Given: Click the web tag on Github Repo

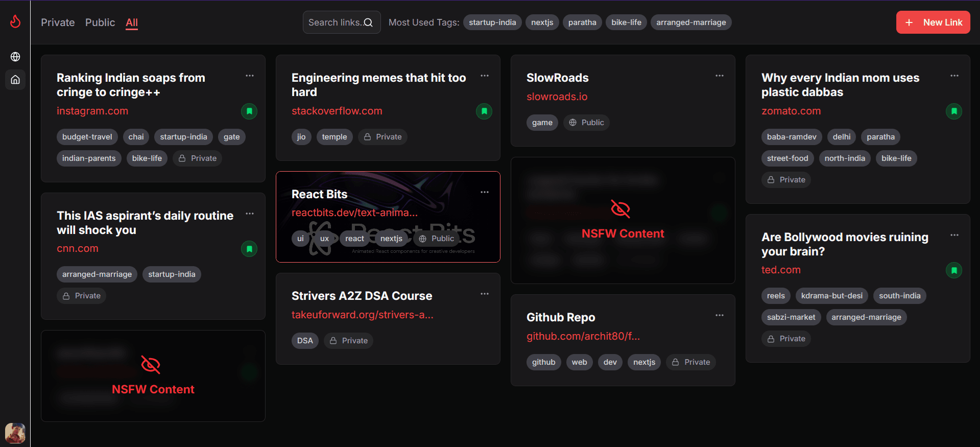Looking at the screenshot, I should point(579,362).
